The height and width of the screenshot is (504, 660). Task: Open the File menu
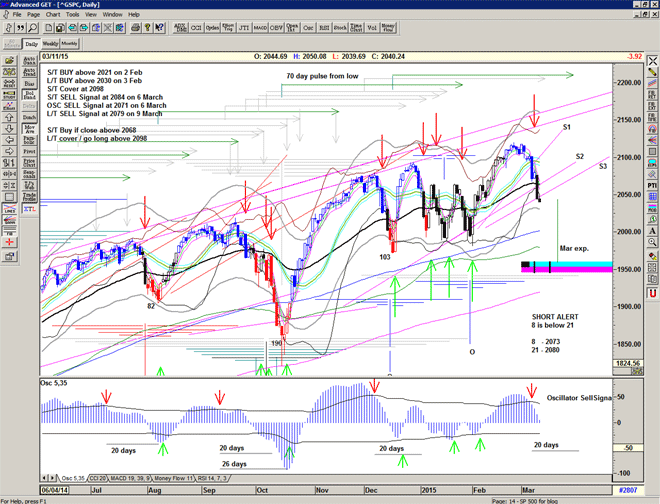17,15
